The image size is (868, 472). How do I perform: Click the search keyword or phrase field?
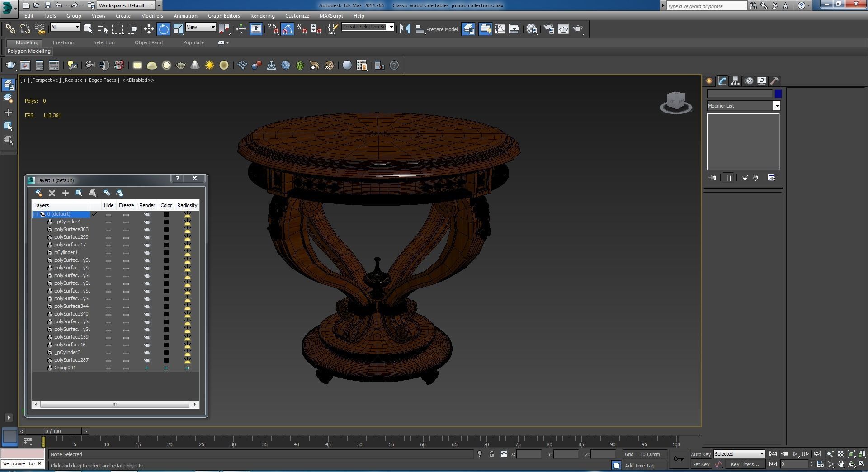click(706, 6)
